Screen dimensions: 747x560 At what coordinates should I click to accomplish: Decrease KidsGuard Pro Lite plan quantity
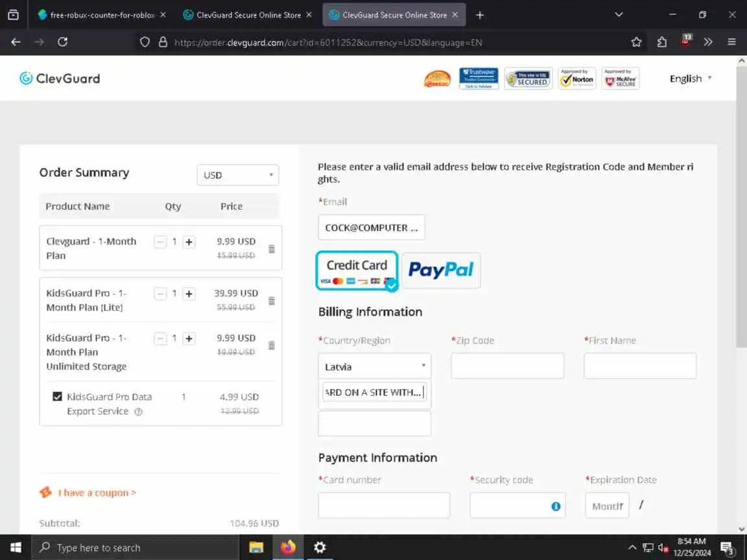tap(160, 294)
